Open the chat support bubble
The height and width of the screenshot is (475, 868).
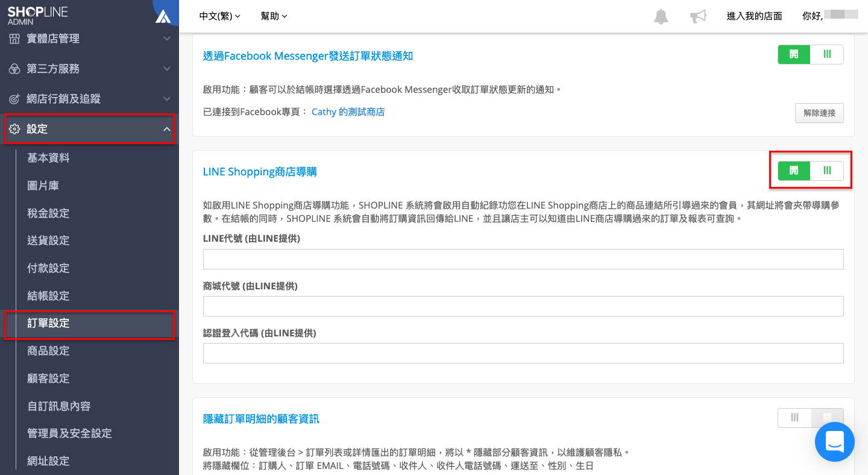(835, 442)
